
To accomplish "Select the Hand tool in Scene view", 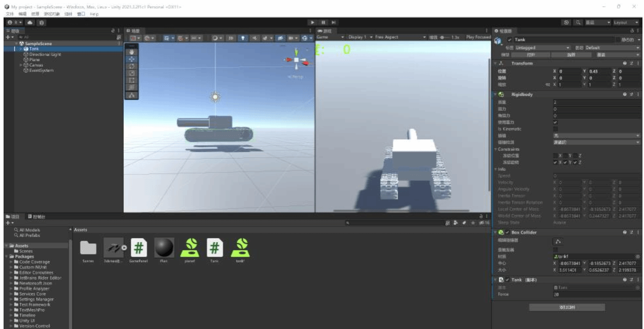I will click(132, 52).
